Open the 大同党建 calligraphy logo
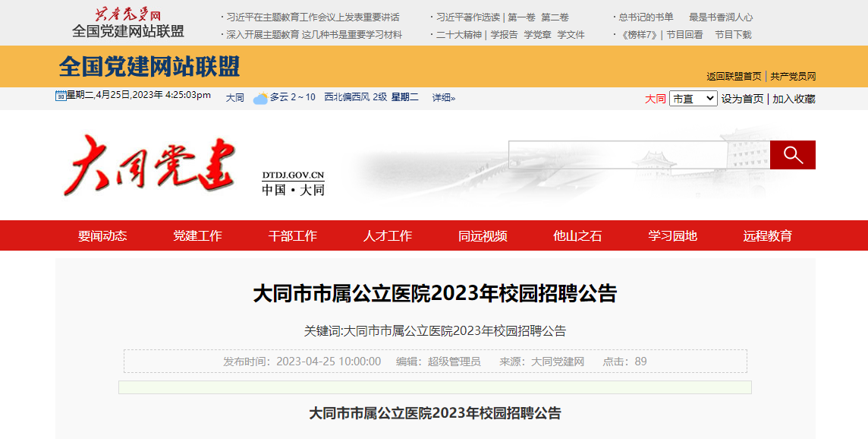This screenshot has height=439, width=868. click(149, 165)
